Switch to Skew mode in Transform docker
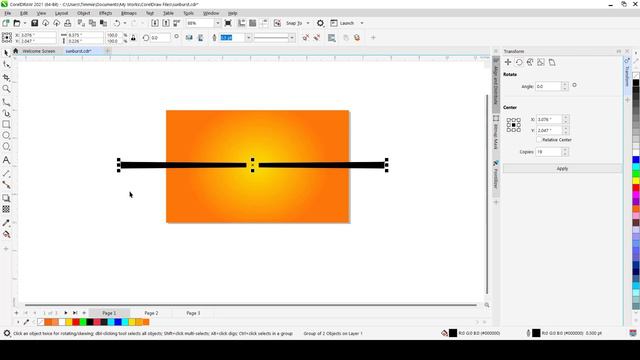The width and height of the screenshot is (640, 360). tap(552, 62)
